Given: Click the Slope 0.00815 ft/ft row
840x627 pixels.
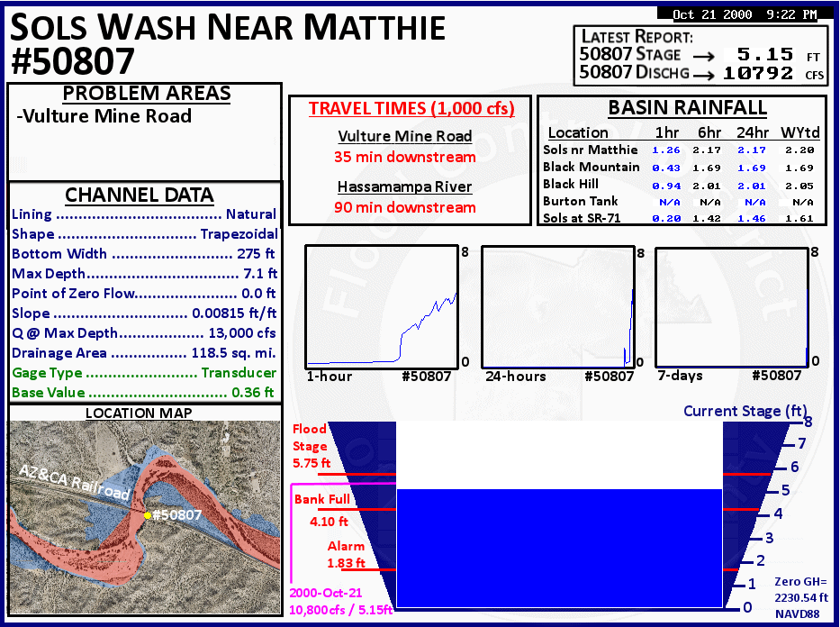Looking at the screenshot, I should click(x=144, y=313).
